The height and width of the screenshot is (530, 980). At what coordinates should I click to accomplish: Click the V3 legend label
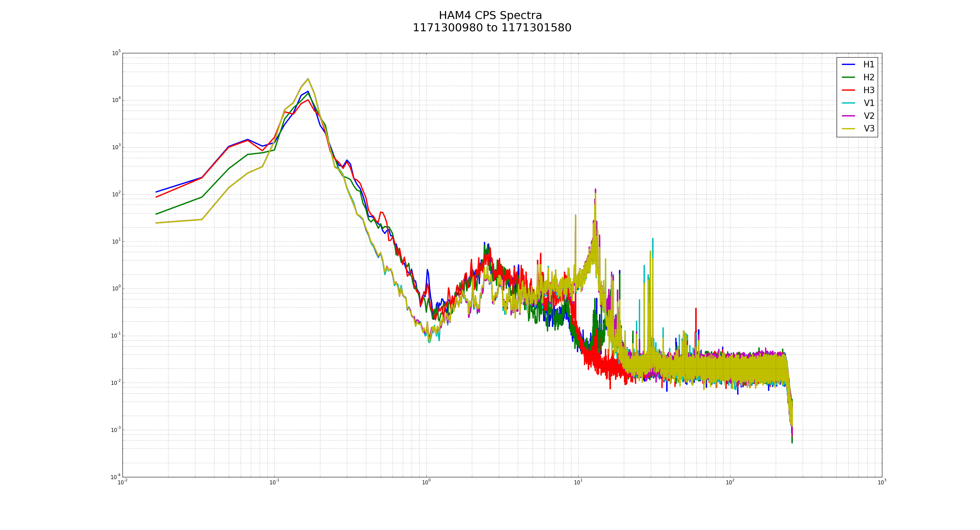click(x=869, y=129)
